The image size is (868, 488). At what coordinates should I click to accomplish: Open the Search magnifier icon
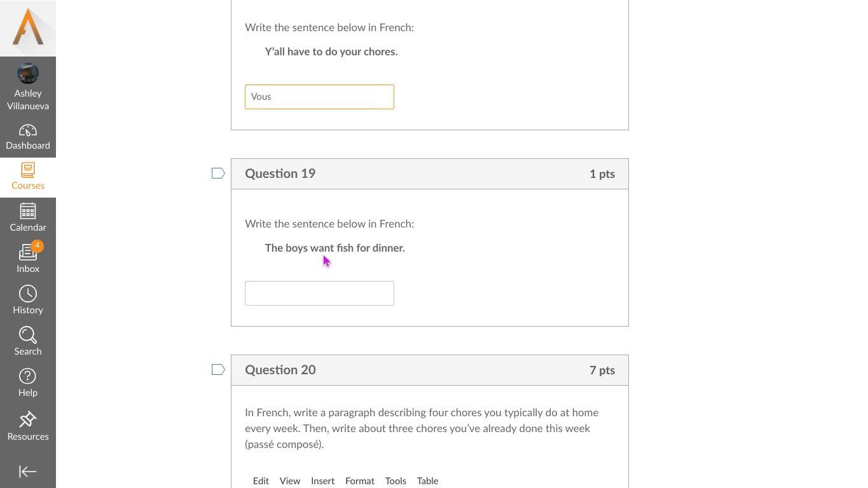[x=28, y=335]
